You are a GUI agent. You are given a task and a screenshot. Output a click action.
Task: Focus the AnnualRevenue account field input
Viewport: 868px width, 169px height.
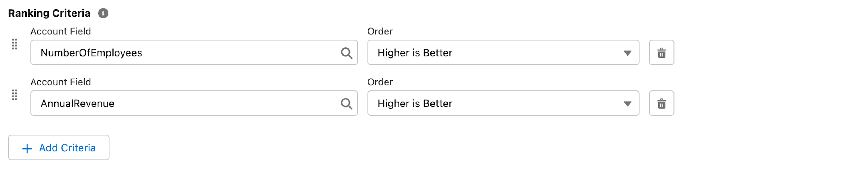tap(185, 103)
